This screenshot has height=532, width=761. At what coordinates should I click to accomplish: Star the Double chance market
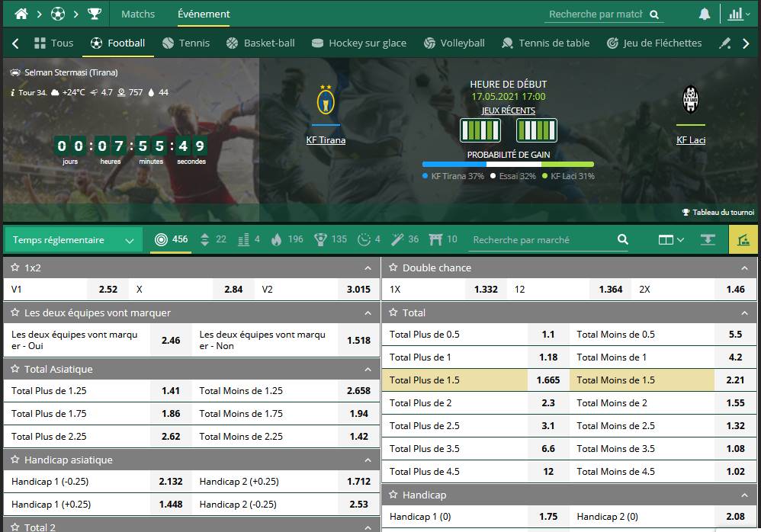(x=393, y=268)
